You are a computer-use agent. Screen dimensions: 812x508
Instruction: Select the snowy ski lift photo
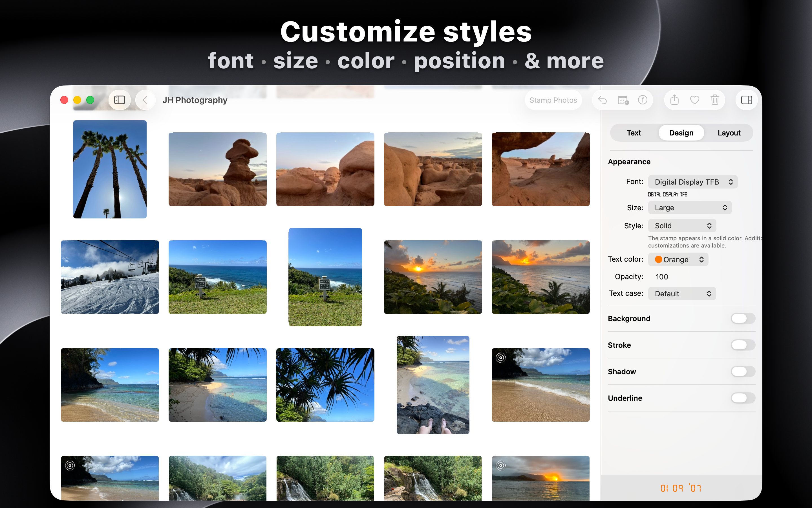pos(110,277)
